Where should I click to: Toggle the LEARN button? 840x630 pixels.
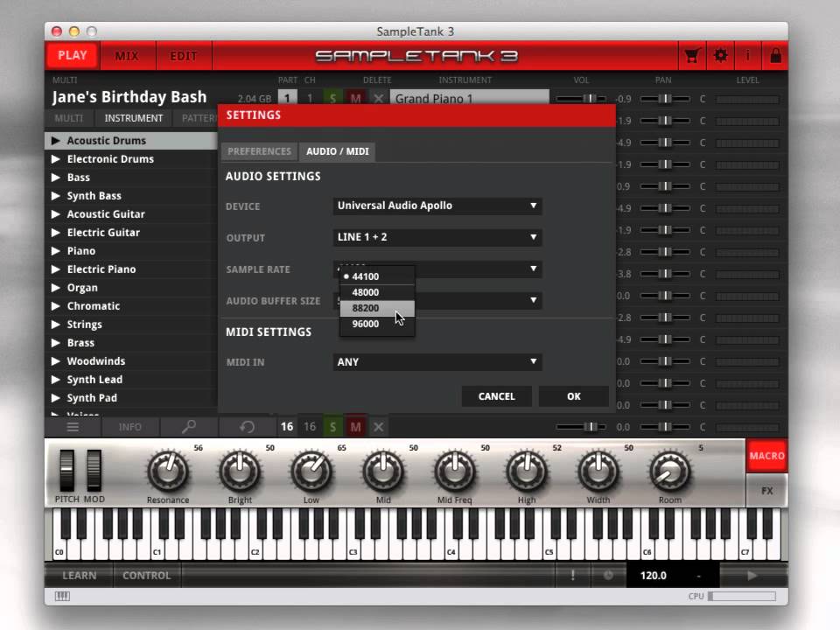(x=80, y=576)
